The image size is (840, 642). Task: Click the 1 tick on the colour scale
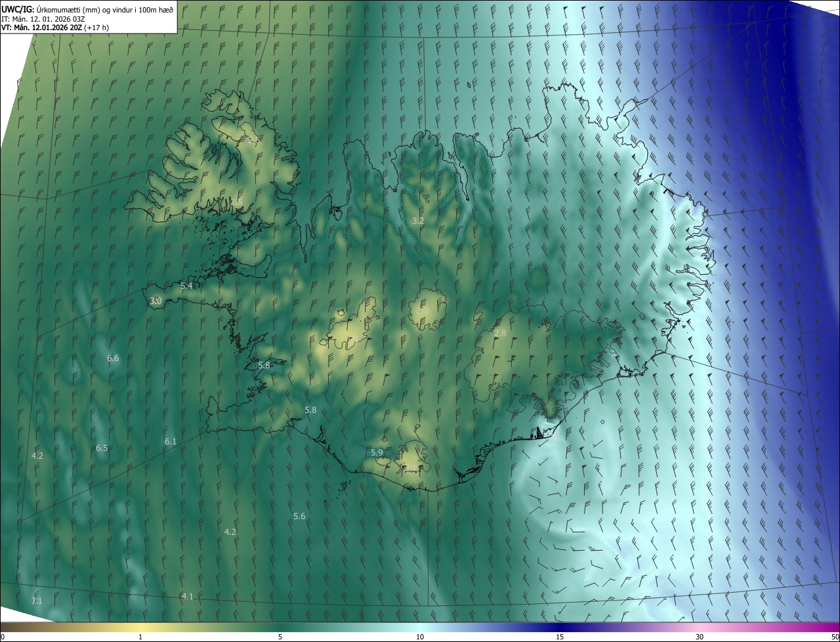pyautogui.click(x=140, y=637)
